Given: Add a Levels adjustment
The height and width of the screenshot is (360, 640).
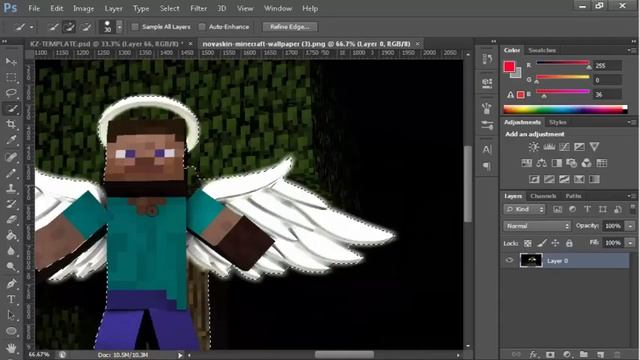Looking at the screenshot, I should pos(549,147).
